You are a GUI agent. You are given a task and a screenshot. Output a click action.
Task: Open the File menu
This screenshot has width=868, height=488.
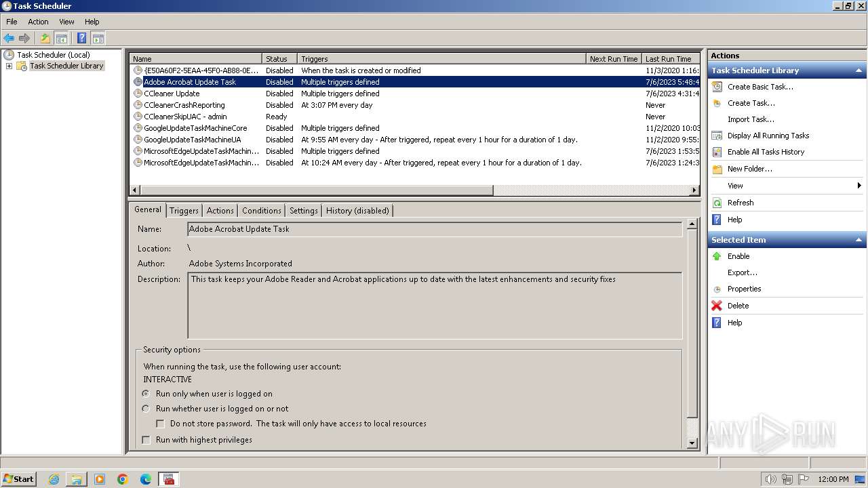12,22
